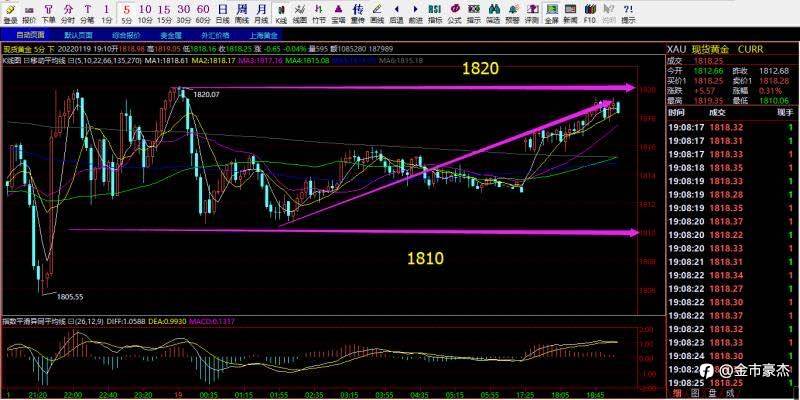Select the 60分 period button
The width and height of the screenshot is (800, 400).
tap(203, 14)
